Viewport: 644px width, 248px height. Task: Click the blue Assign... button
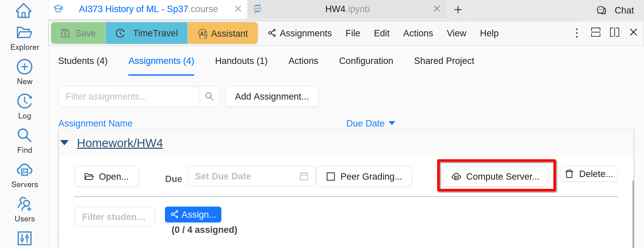tap(193, 214)
